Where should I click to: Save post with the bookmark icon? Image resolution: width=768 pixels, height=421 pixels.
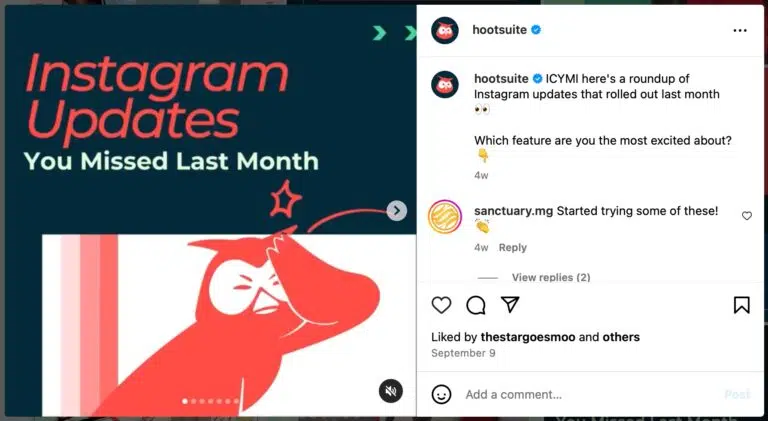tap(742, 305)
